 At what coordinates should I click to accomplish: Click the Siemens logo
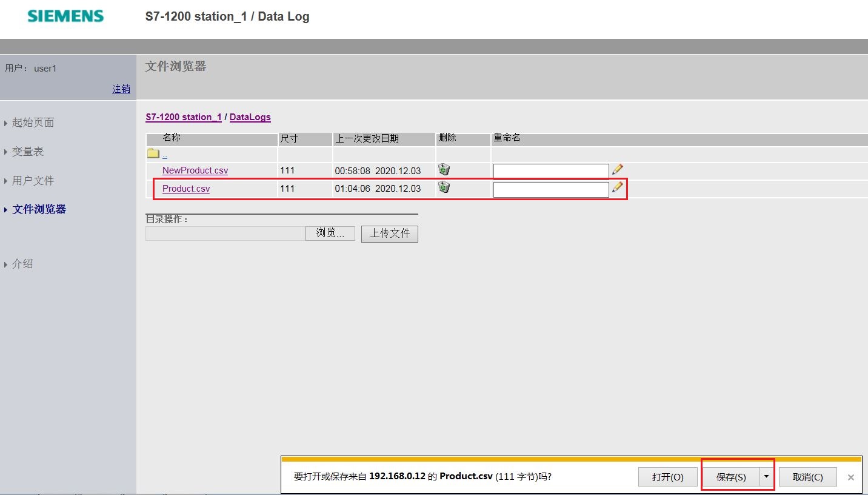click(65, 16)
